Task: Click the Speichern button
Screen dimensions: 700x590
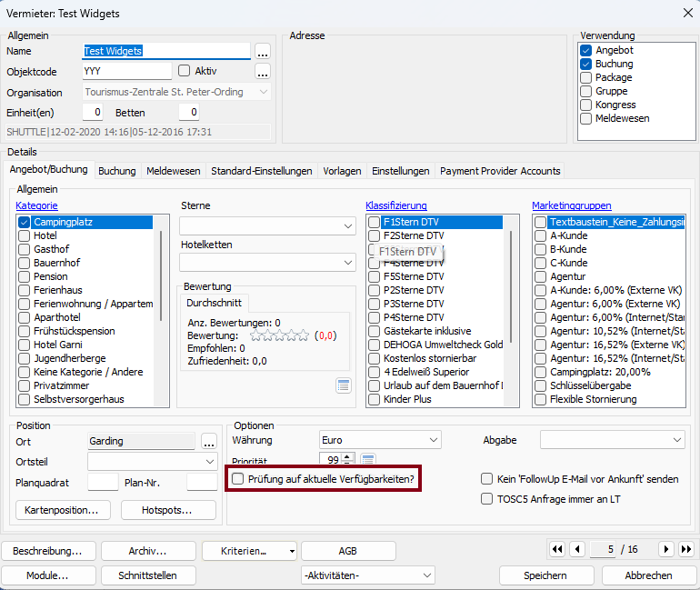Action: (545, 575)
